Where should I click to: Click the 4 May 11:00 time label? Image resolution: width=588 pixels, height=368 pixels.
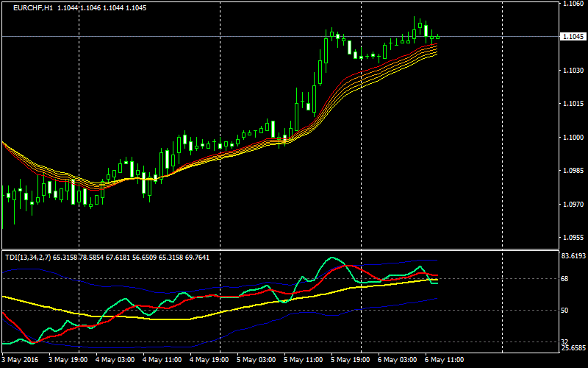point(162,360)
